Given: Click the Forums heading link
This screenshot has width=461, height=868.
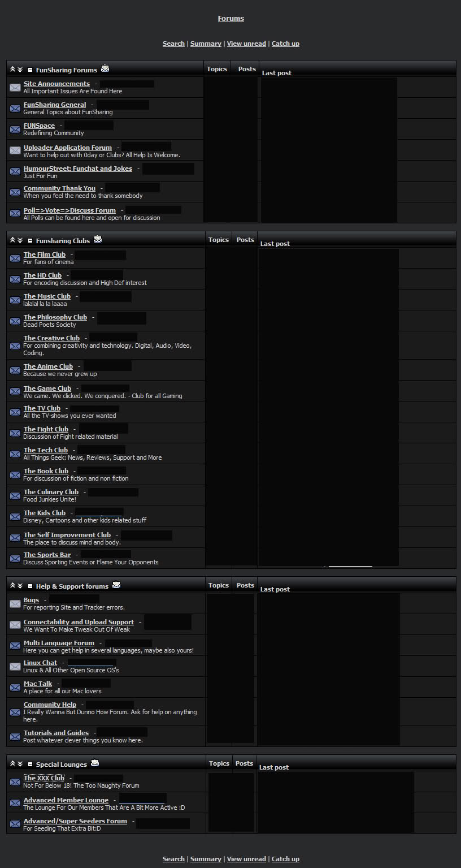Looking at the screenshot, I should coord(231,19).
